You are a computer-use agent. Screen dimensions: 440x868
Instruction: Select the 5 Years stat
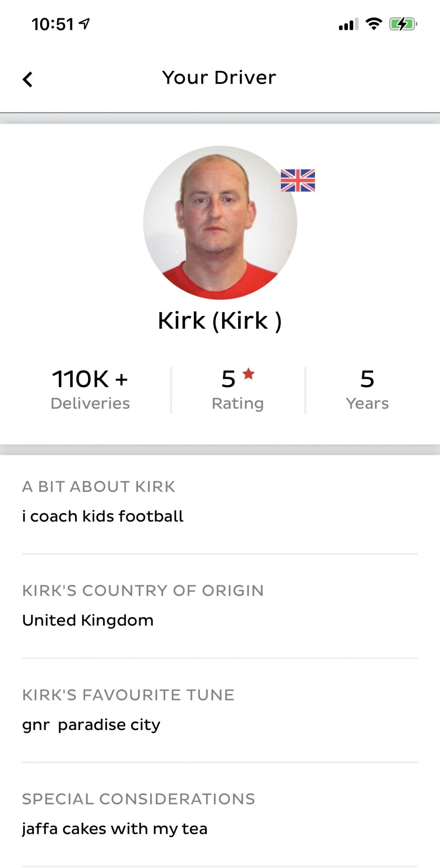pos(367,389)
